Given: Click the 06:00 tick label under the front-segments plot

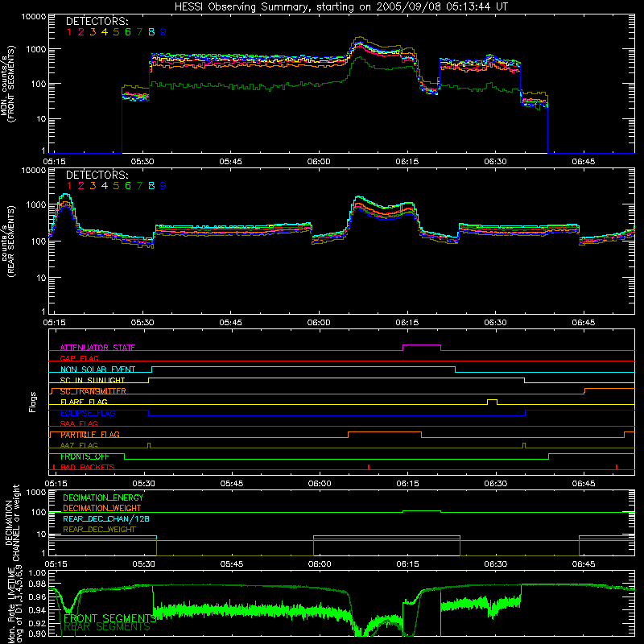Looking at the screenshot, I should [319, 162].
